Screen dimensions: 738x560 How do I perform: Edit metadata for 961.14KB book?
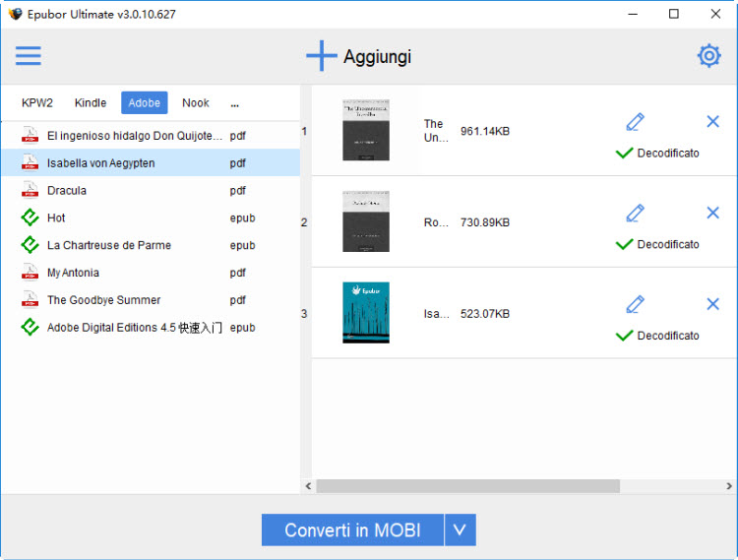(x=635, y=122)
